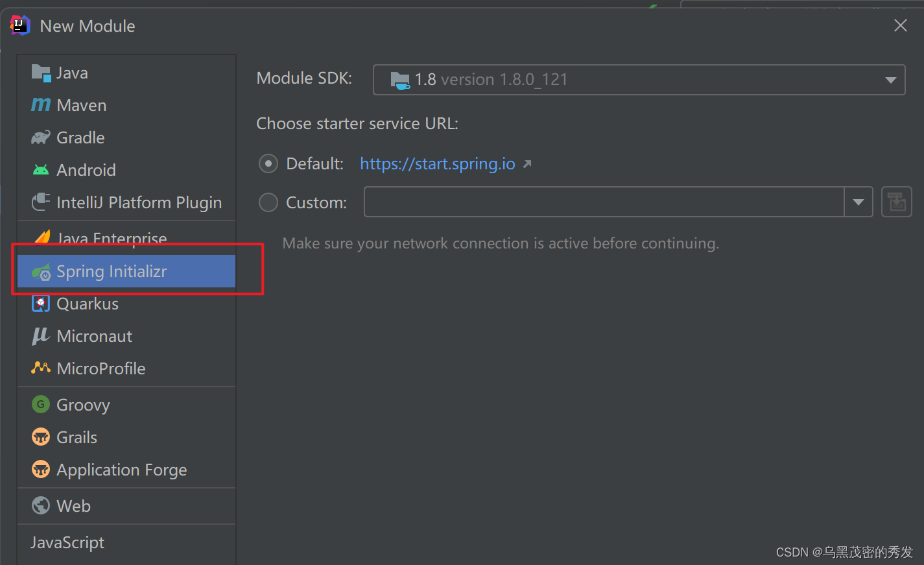Click the Maven 'm' icon
Screen dimensions: 924x565
click(x=41, y=105)
